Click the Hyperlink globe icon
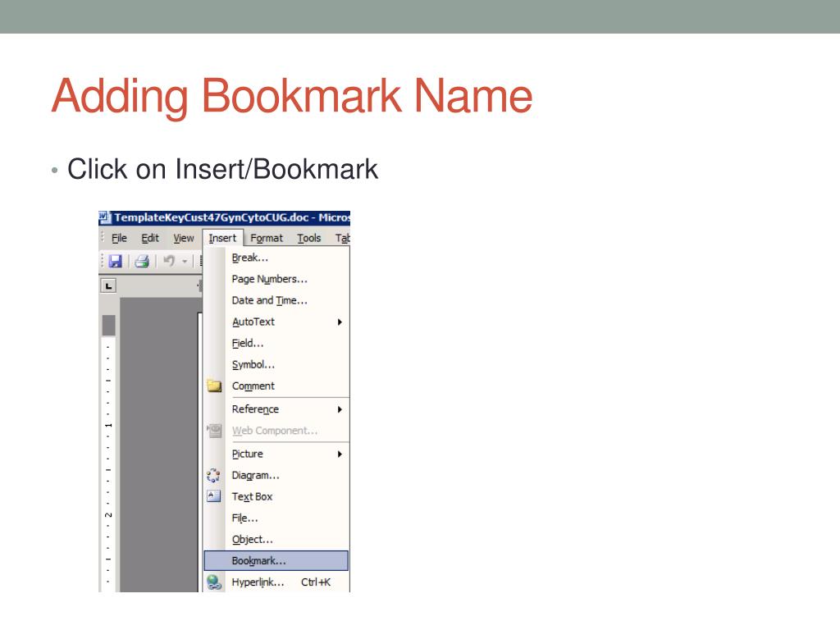840x630 pixels. [214, 582]
